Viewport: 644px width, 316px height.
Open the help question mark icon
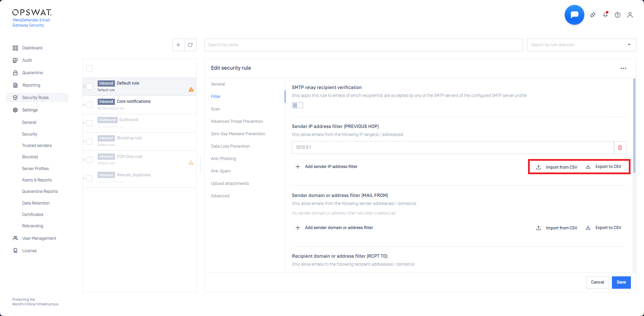(x=618, y=15)
